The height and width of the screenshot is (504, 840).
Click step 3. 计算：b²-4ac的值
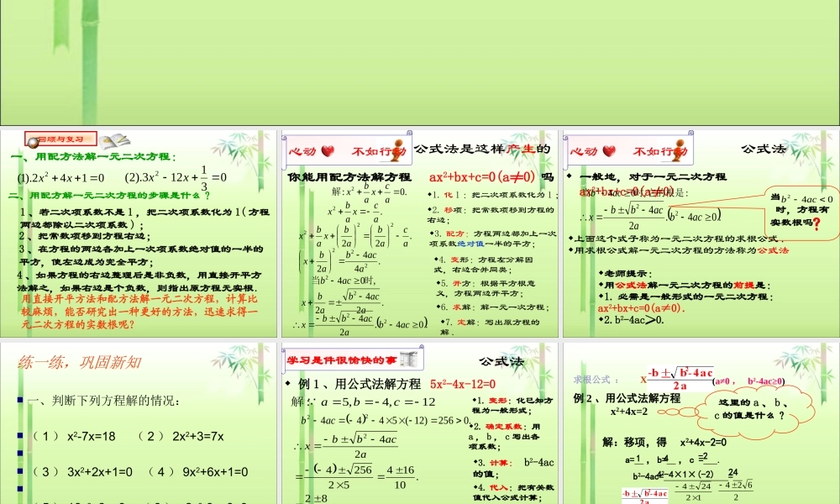pyautogui.click(x=513, y=468)
